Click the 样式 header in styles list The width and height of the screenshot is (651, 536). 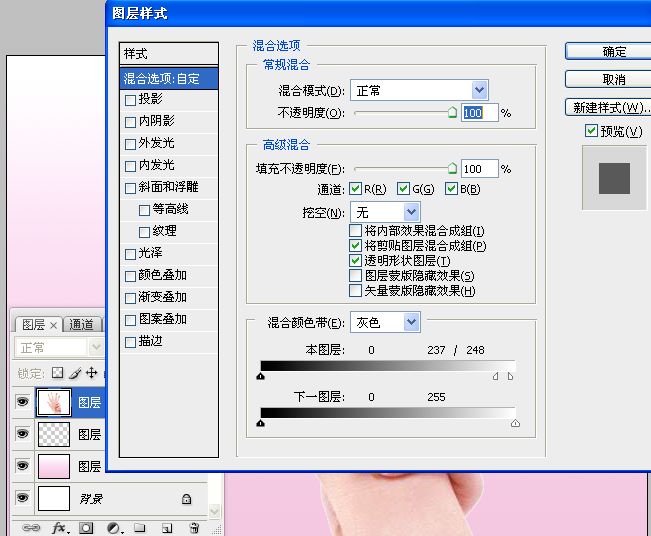coord(169,54)
